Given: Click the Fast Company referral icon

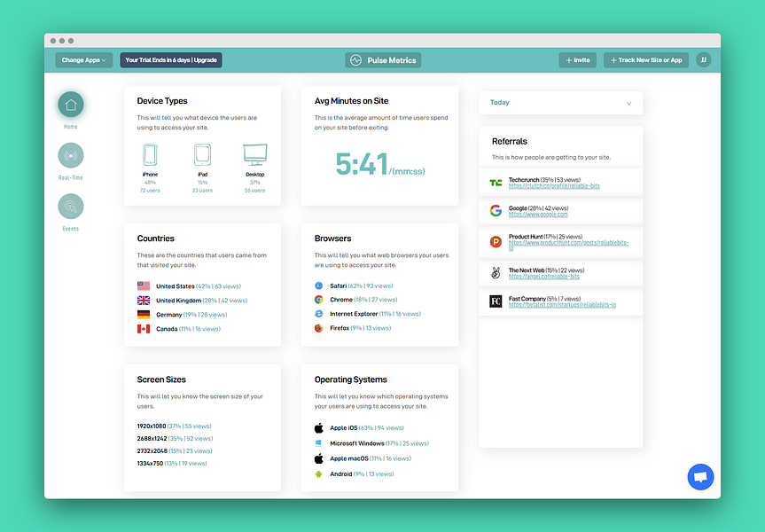Looking at the screenshot, I should coord(496,301).
